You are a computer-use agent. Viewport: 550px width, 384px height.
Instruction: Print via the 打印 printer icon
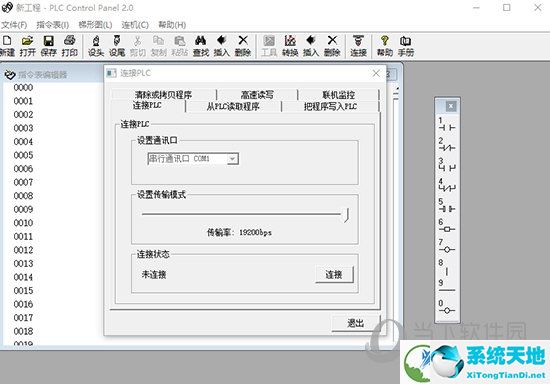pyautogui.click(x=69, y=46)
